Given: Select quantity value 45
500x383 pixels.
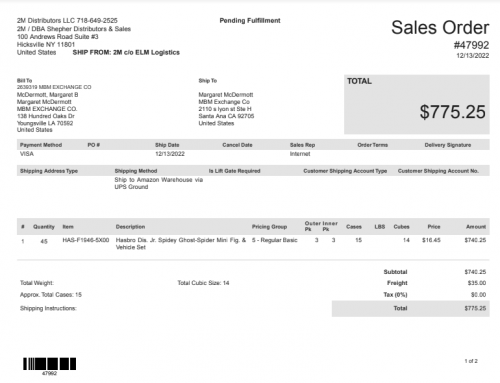Looking at the screenshot, I should coord(44,241).
